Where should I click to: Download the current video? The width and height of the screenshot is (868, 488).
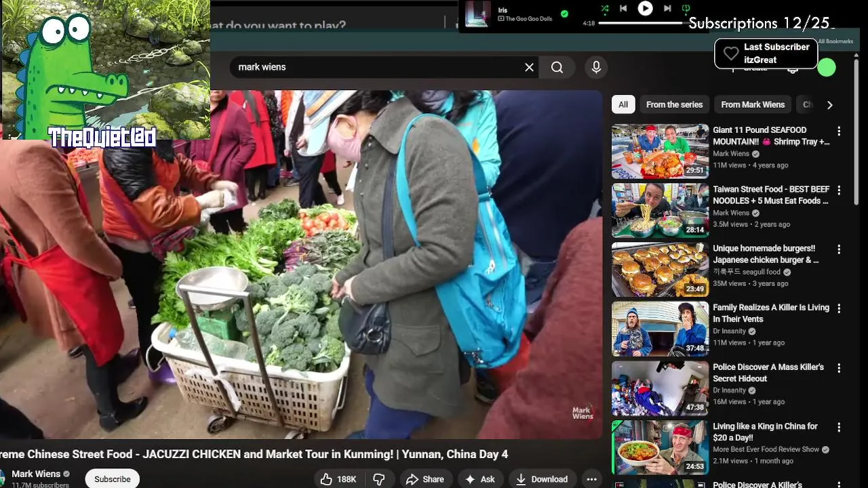pyautogui.click(x=541, y=479)
